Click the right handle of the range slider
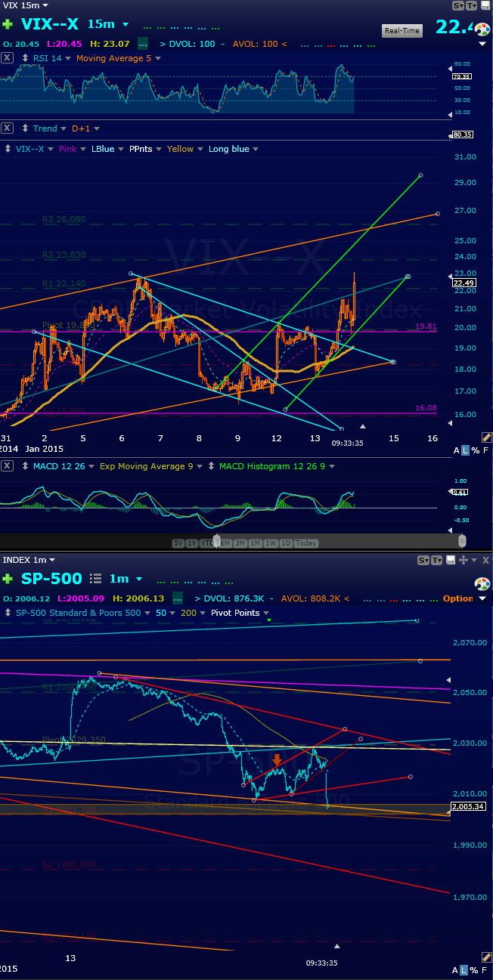 [x=463, y=541]
